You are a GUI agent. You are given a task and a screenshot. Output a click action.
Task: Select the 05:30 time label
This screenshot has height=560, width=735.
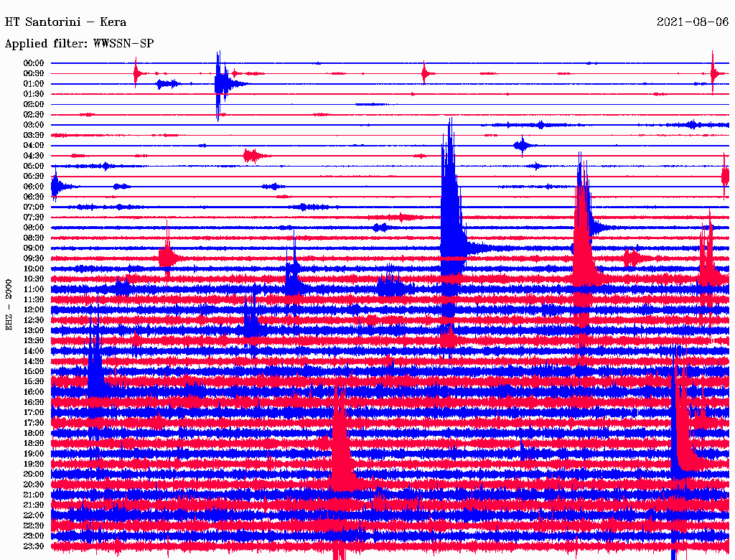pyautogui.click(x=34, y=177)
